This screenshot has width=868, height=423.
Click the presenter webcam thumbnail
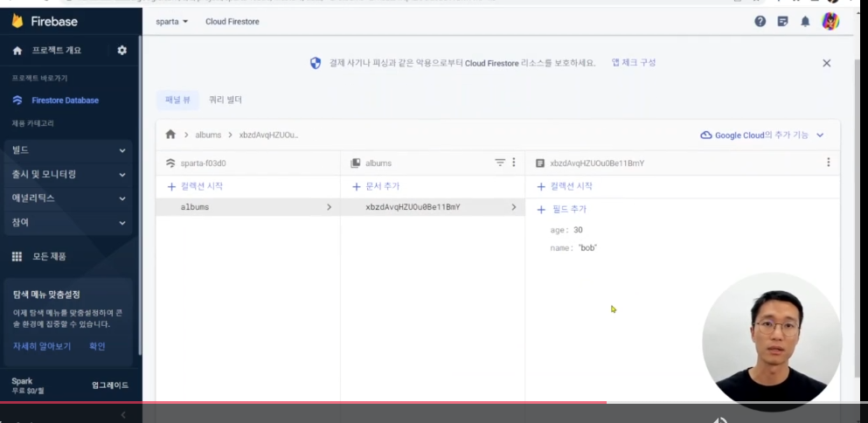pos(772,343)
